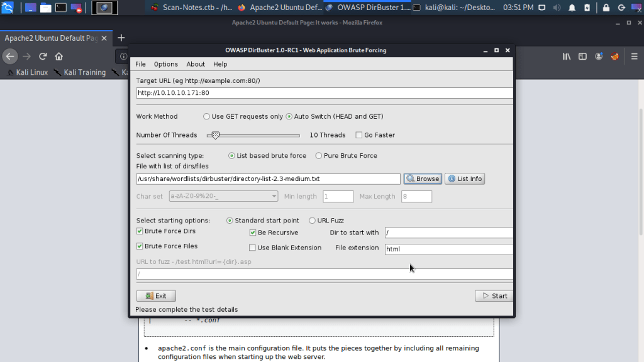Enable the Go Faster checkbox
Screen dimensions: 644x362
tap(359, 135)
